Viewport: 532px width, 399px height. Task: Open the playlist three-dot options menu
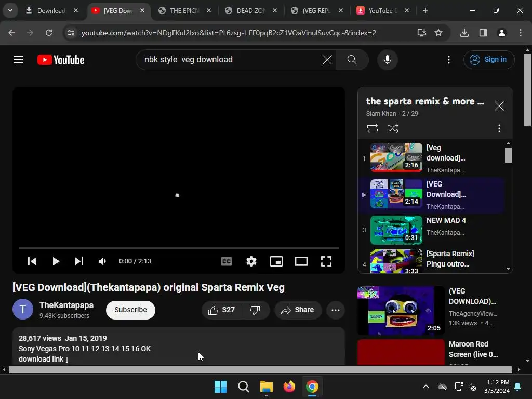click(499, 128)
